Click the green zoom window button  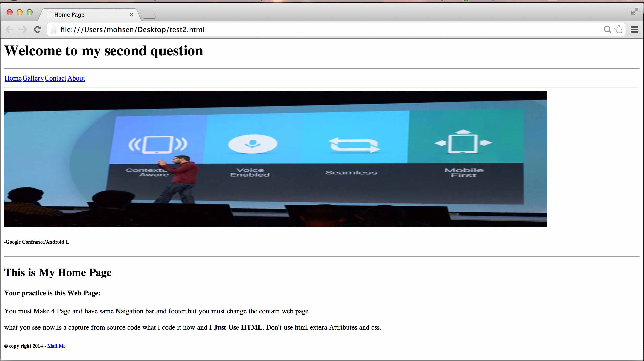[30, 12]
